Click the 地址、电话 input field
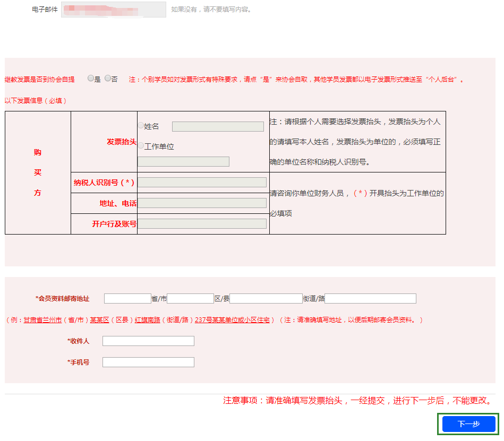Screen dimensions: 504x441 [202, 203]
